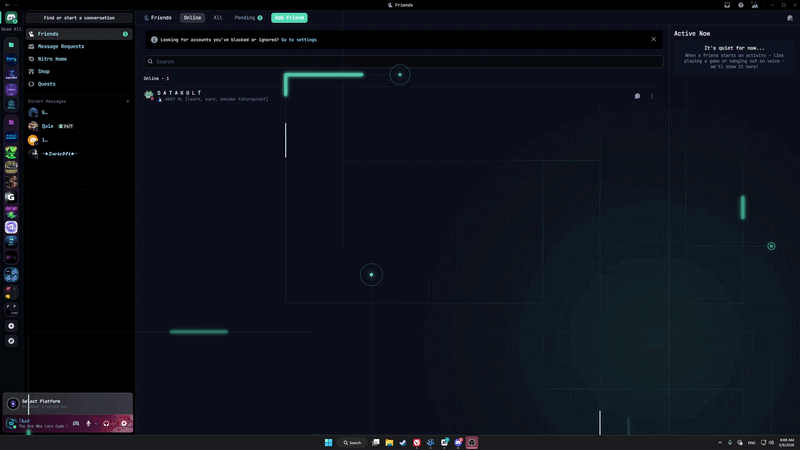Click the Add Friend button
The image size is (800, 450).
(289, 18)
